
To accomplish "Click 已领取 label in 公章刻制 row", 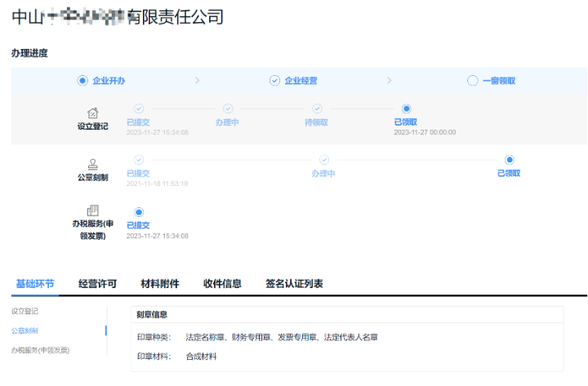I will pos(509,174).
